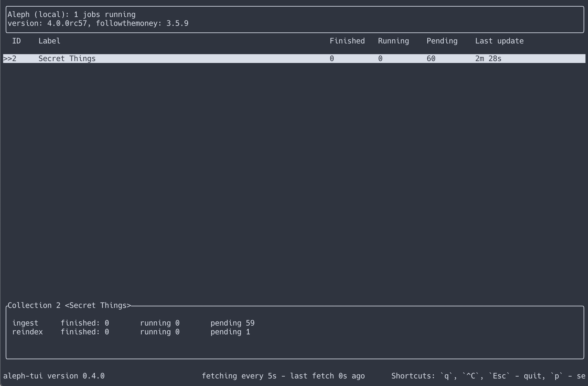Click the 'Finished' column header
588x386 pixels.
[x=347, y=41]
